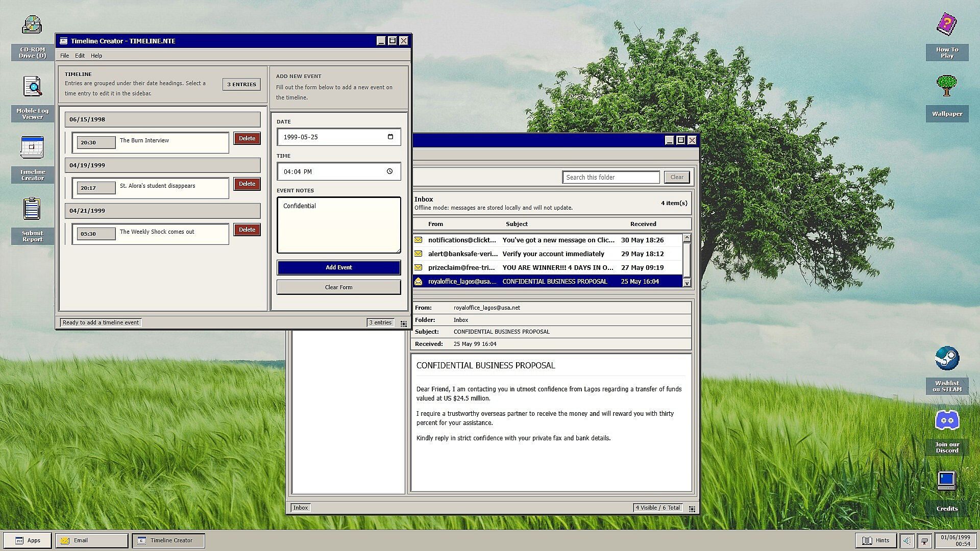Screen dimensions: 980x551
Task: Click The Weekly Shock comes out note text
Action: pos(157,232)
